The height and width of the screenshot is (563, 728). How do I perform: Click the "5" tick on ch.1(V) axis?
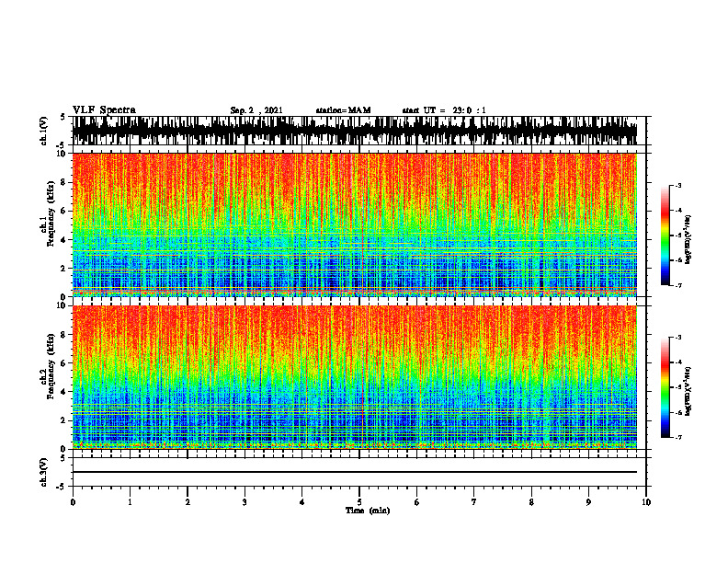[x=63, y=118]
